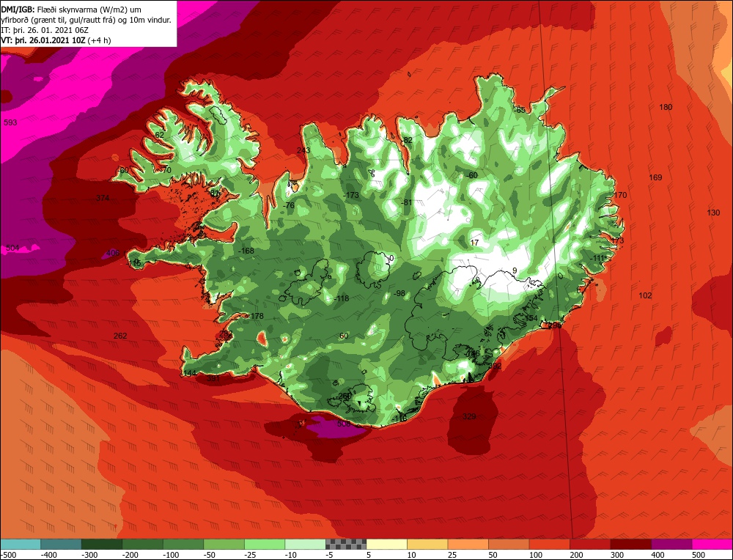Viewport: 733px width, 560px height.
Task: Click the 170 value on the east coast
Action: [x=620, y=195]
